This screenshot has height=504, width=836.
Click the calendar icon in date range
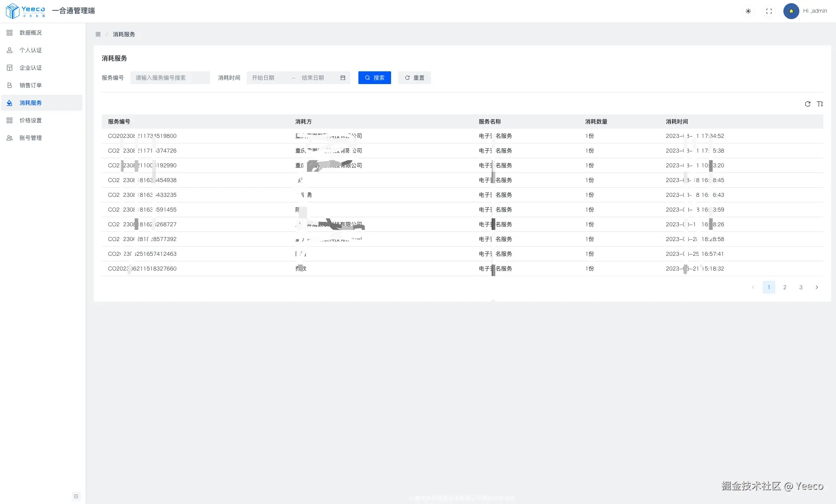point(343,78)
